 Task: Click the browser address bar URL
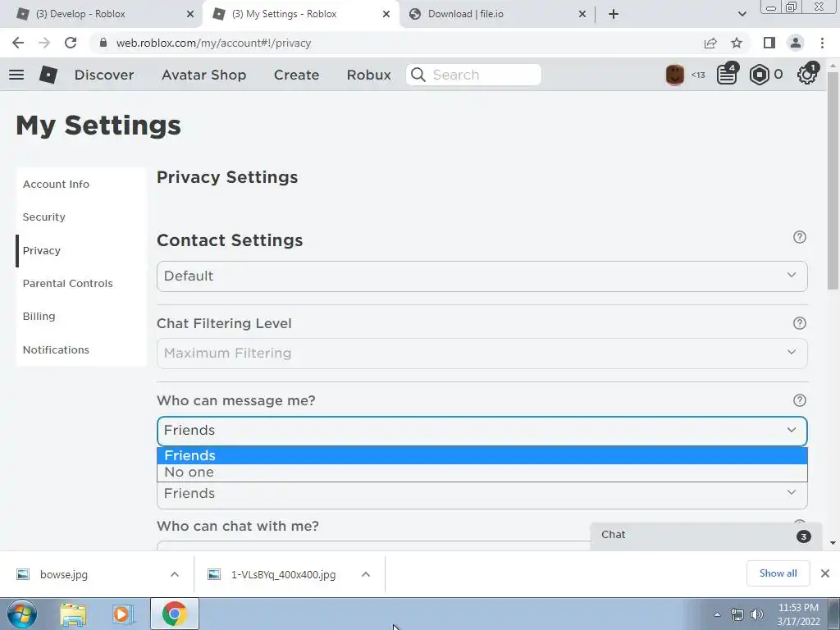tap(213, 43)
